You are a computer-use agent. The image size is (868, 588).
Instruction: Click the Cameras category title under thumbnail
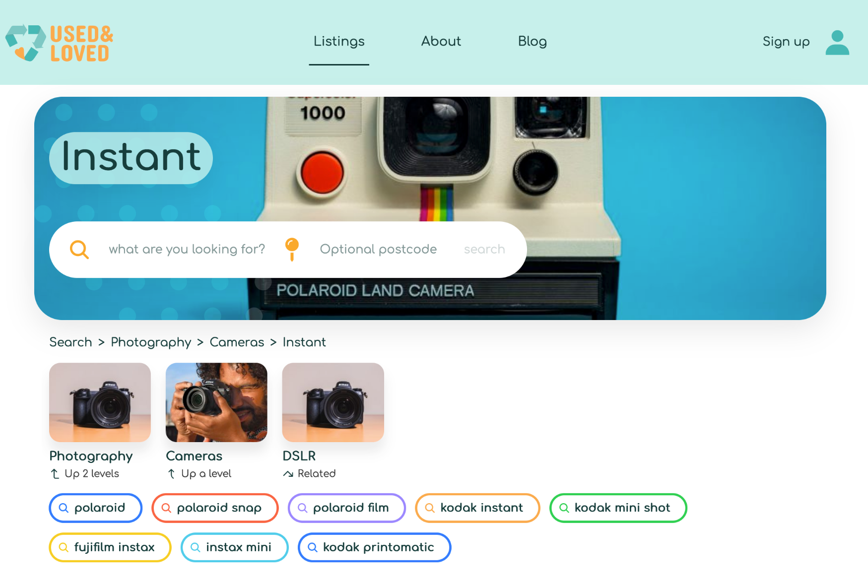194,456
